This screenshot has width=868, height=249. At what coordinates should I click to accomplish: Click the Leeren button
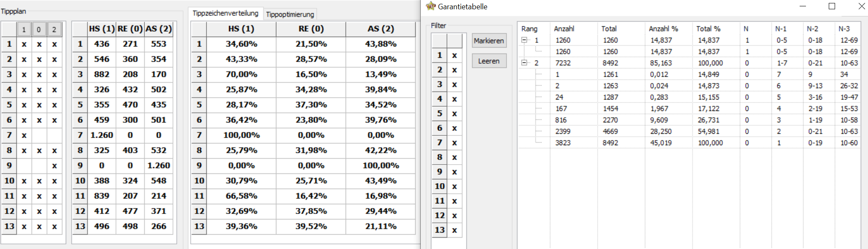click(489, 61)
